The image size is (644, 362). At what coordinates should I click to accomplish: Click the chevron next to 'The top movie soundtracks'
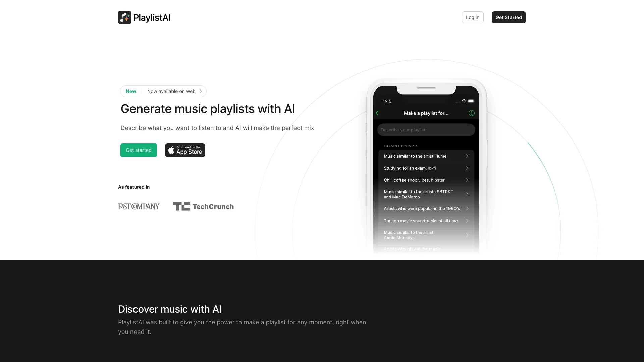(468, 220)
